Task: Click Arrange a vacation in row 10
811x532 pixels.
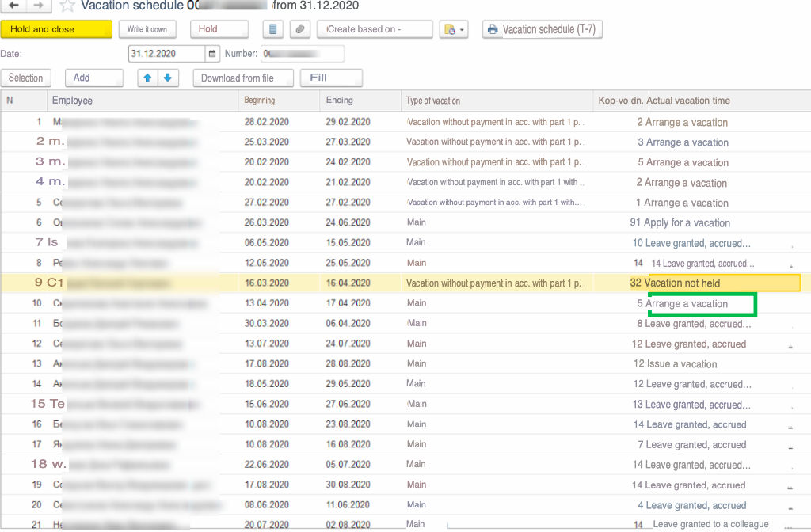Action: [x=687, y=304]
